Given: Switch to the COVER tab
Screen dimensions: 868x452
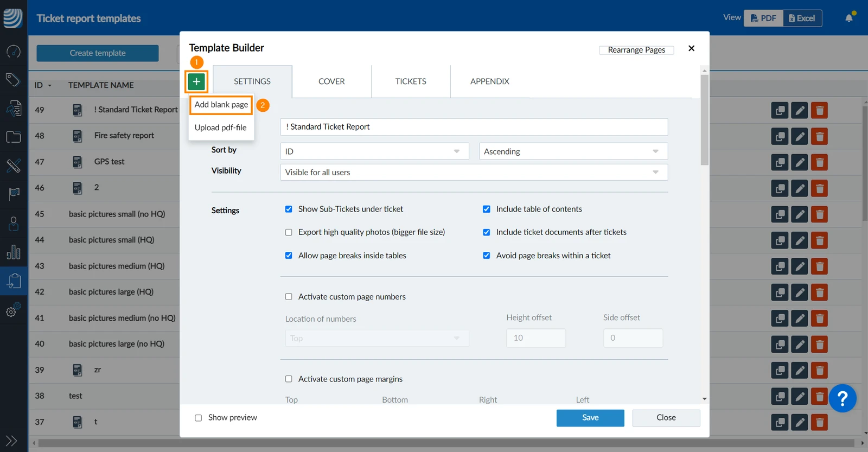Looking at the screenshot, I should click(331, 81).
